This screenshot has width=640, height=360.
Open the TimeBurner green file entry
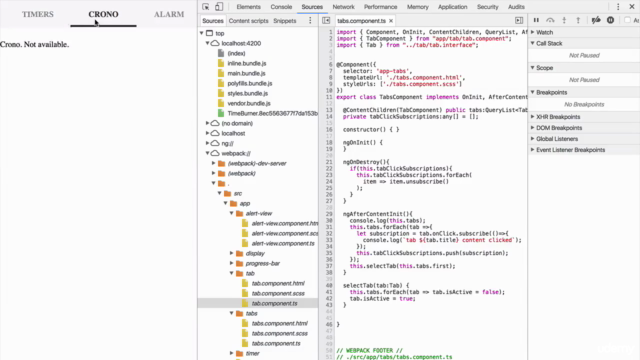tap(272, 113)
